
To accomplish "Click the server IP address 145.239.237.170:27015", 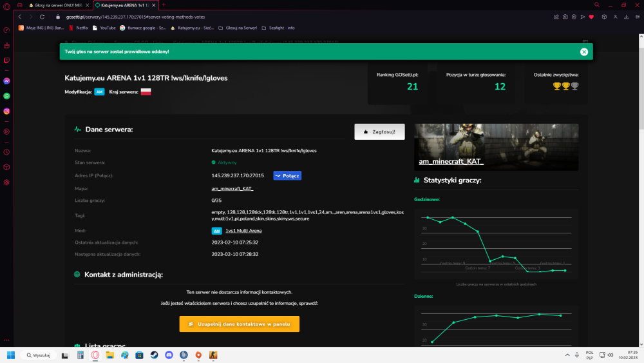I will 238,175.
